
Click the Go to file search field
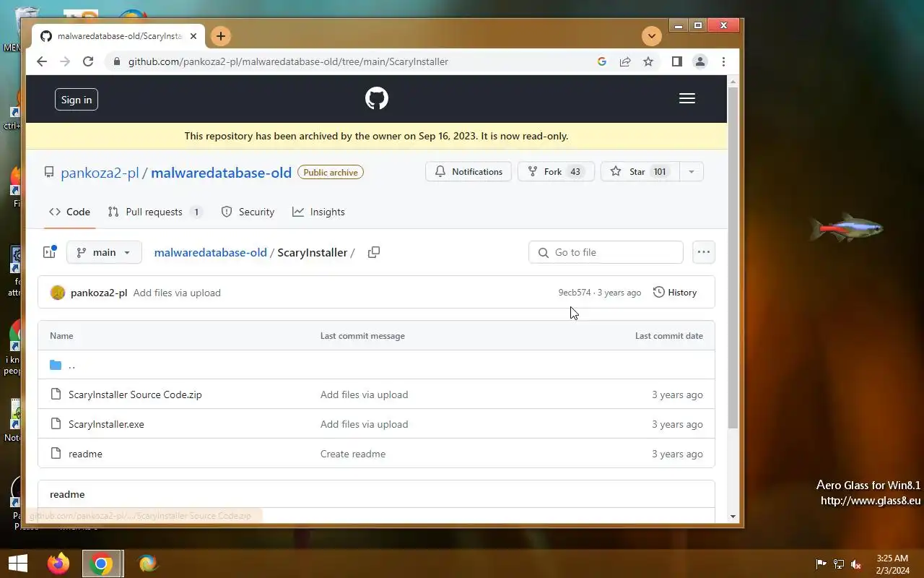click(606, 252)
